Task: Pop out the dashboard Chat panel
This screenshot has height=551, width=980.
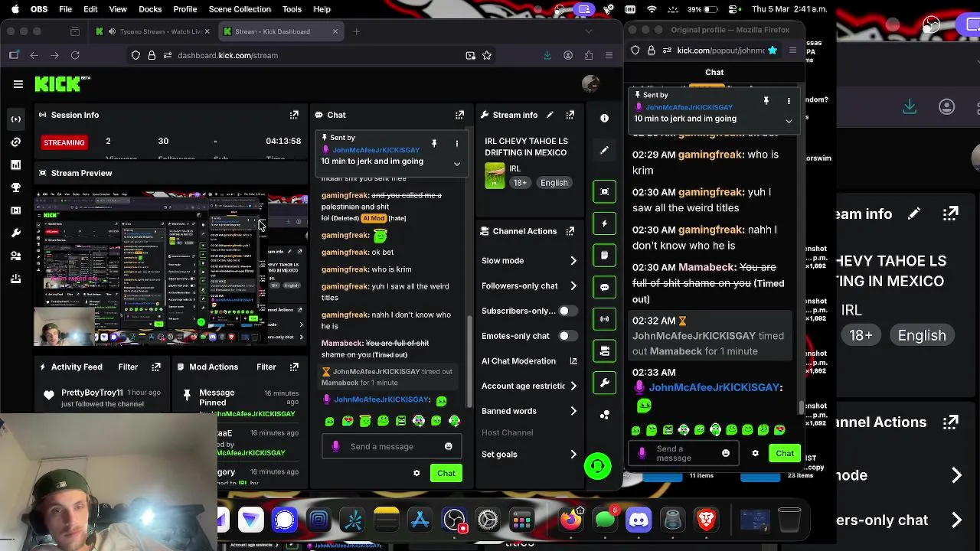Action: click(459, 115)
